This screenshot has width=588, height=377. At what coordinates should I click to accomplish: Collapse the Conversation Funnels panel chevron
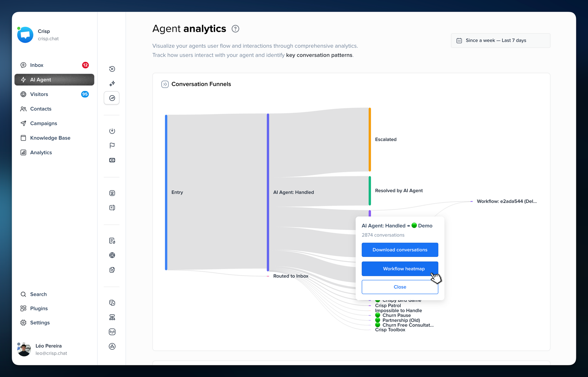point(165,84)
